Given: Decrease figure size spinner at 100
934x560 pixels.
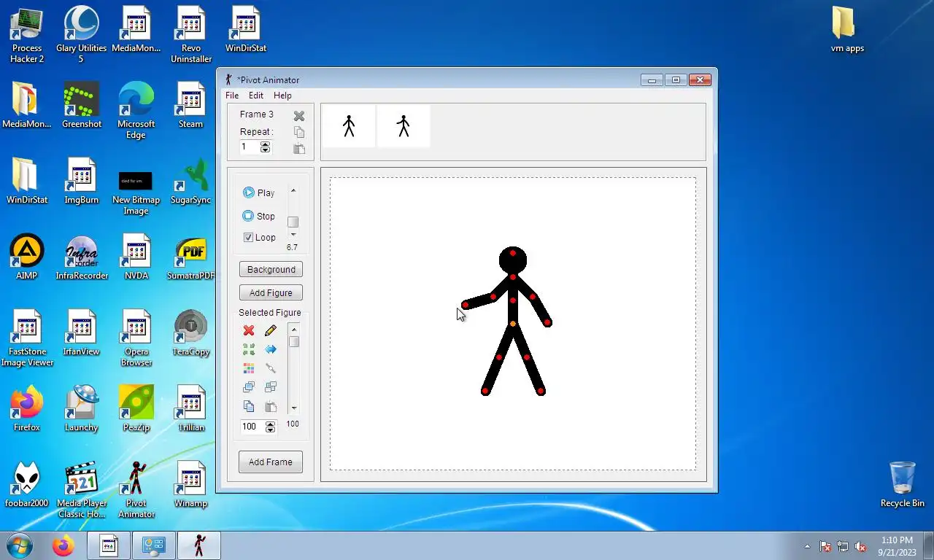Looking at the screenshot, I should click(x=270, y=429).
